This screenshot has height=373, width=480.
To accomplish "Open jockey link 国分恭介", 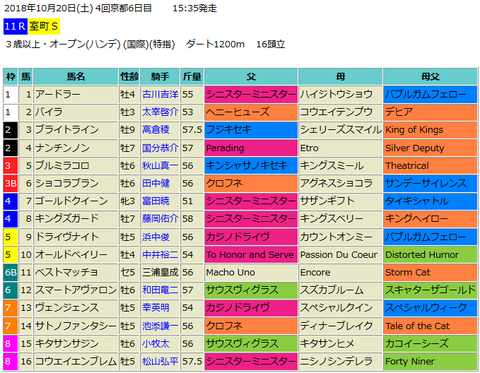I will pos(160,148).
